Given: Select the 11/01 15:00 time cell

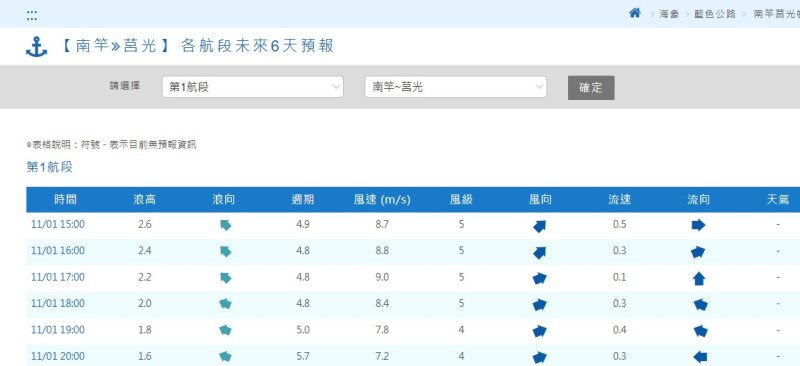Looking at the screenshot, I should (x=58, y=225).
